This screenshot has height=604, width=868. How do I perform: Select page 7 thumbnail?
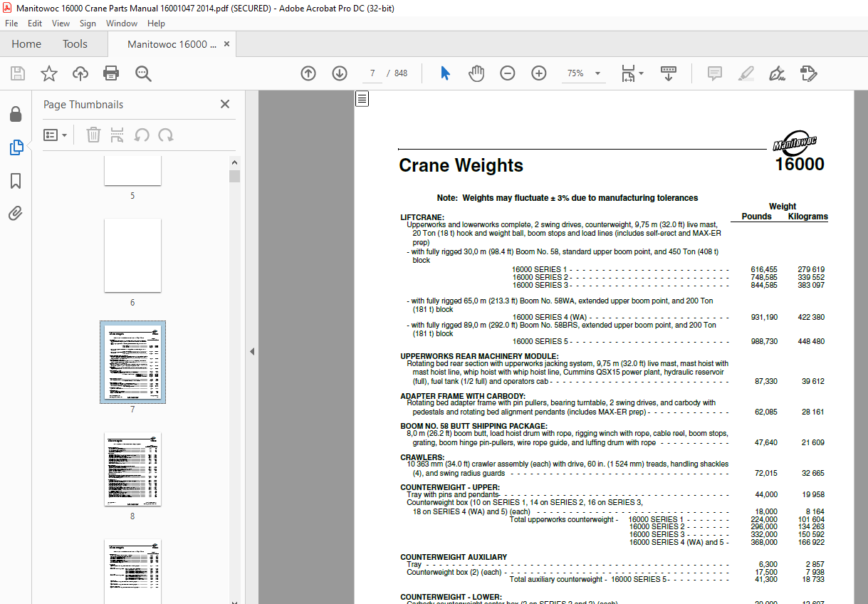(x=132, y=362)
